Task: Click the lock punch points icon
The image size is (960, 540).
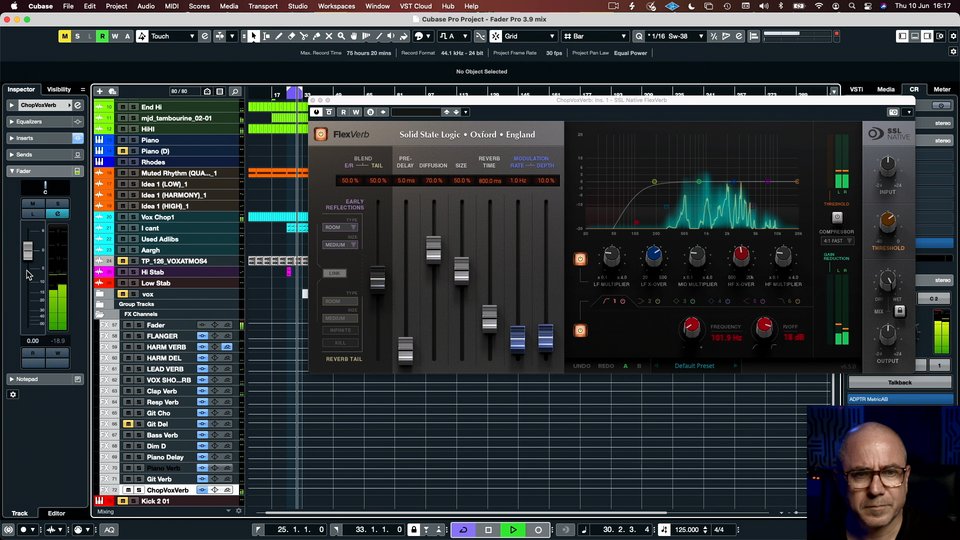Action: coord(413,530)
